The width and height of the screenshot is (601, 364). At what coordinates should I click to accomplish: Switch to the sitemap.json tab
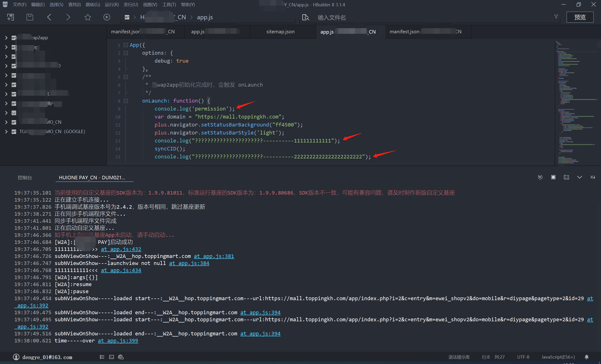280,32
